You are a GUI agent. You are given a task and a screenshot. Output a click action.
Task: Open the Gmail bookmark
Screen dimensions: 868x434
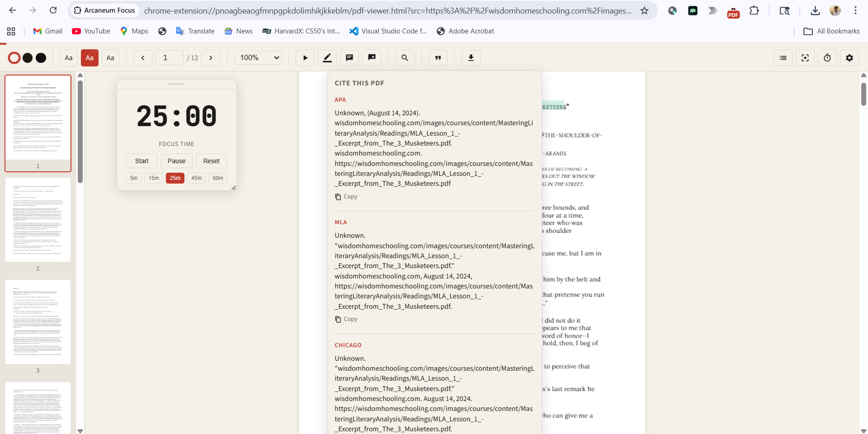coord(48,31)
